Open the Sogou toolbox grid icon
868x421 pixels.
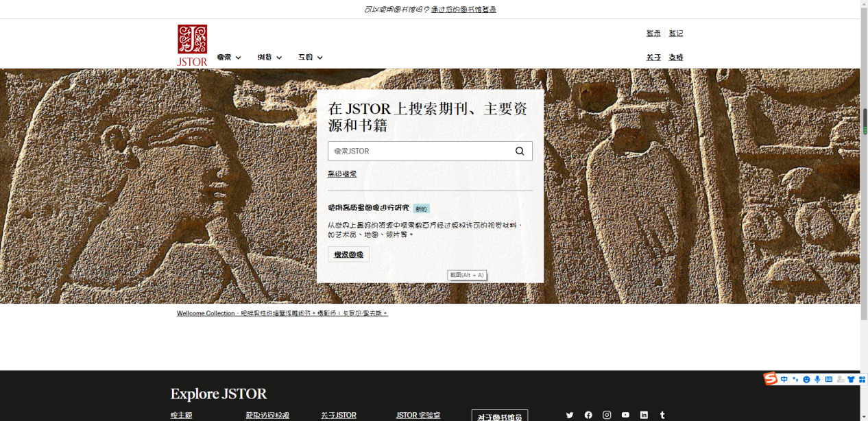click(x=862, y=379)
